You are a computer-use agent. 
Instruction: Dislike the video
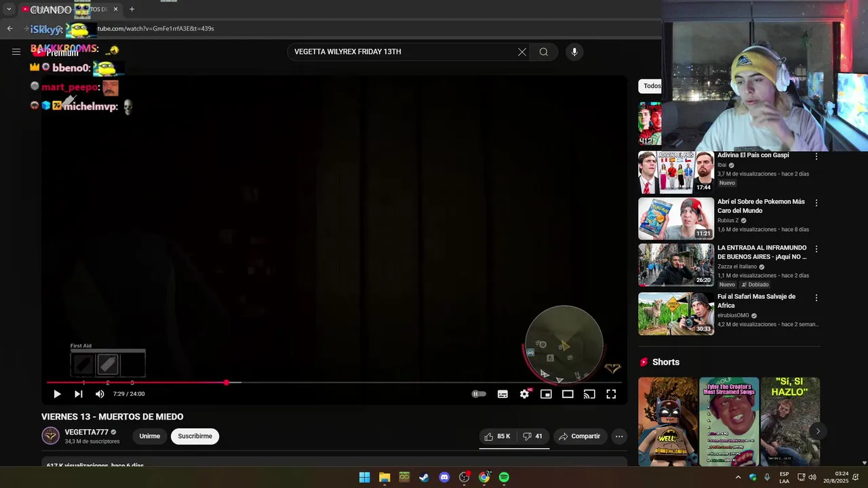coord(532,436)
